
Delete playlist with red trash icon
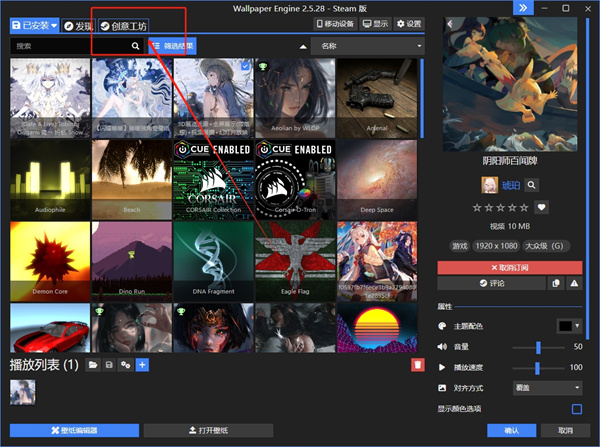tap(418, 365)
